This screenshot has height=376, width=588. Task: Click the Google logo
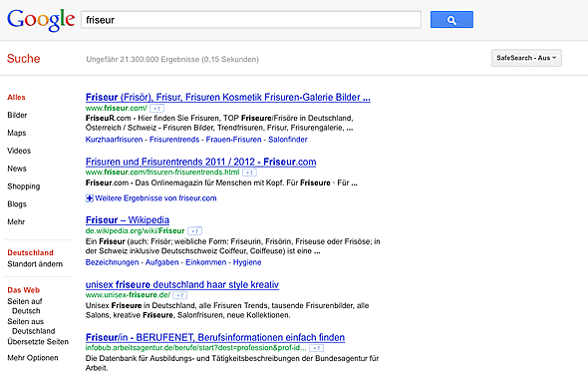click(41, 20)
